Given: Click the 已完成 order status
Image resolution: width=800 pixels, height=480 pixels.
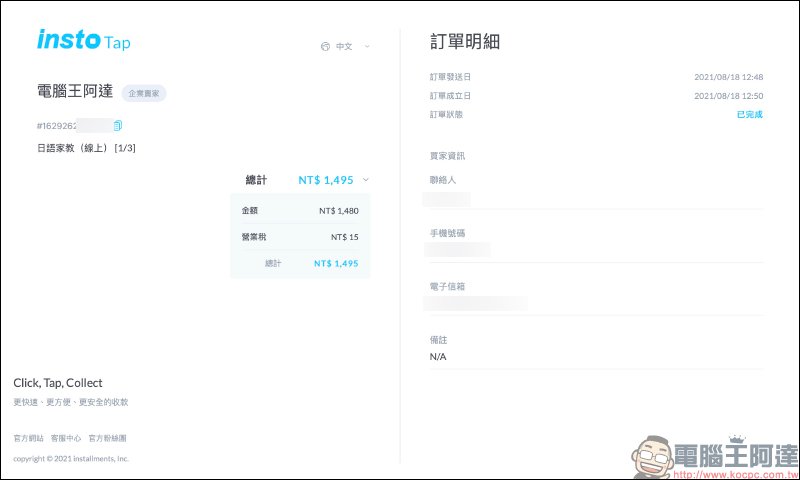Looking at the screenshot, I should click(x=749, y=115).
